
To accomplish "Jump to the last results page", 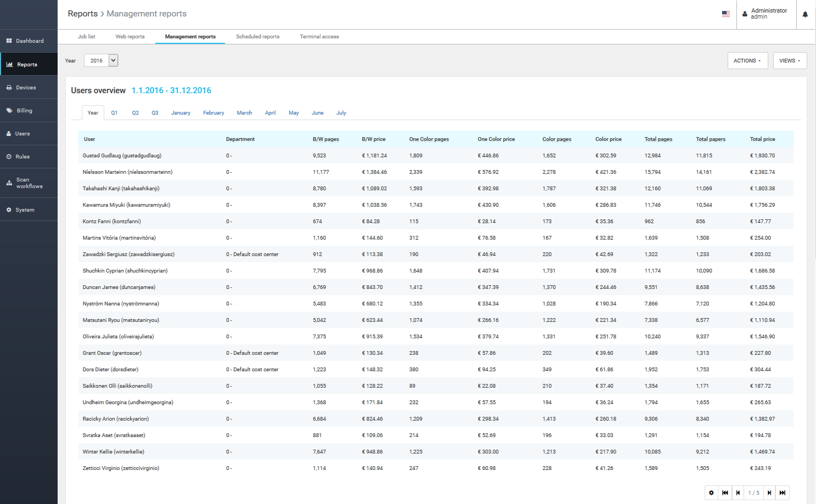I will 783,492.
